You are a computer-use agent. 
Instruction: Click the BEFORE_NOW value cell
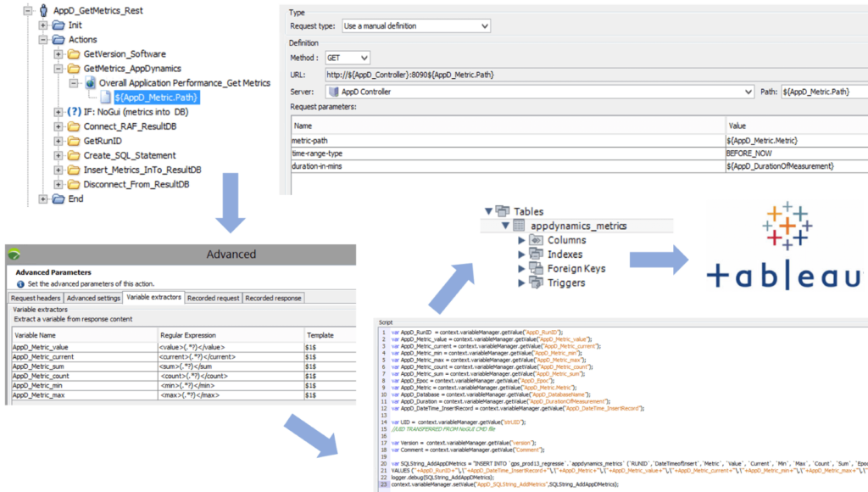(797, 154)
